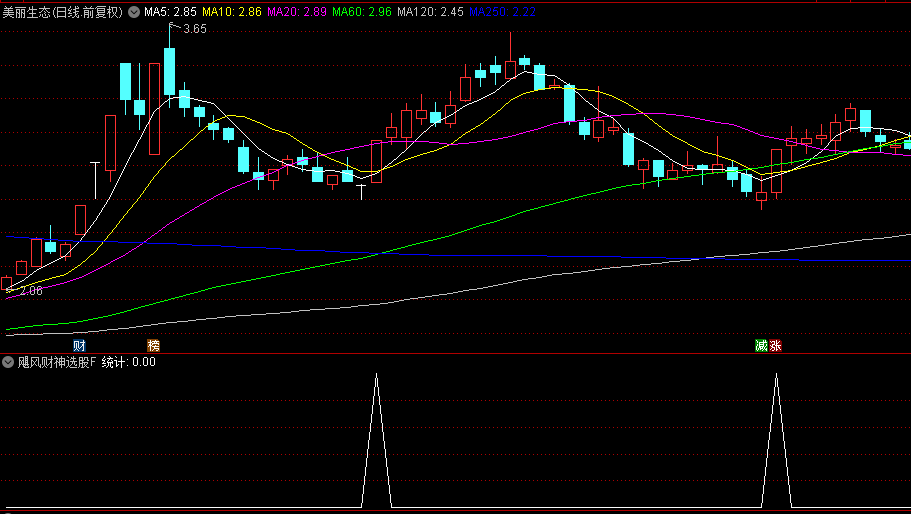Click the 财 marker icon
The image size is (911, 514).
[80, 346]
